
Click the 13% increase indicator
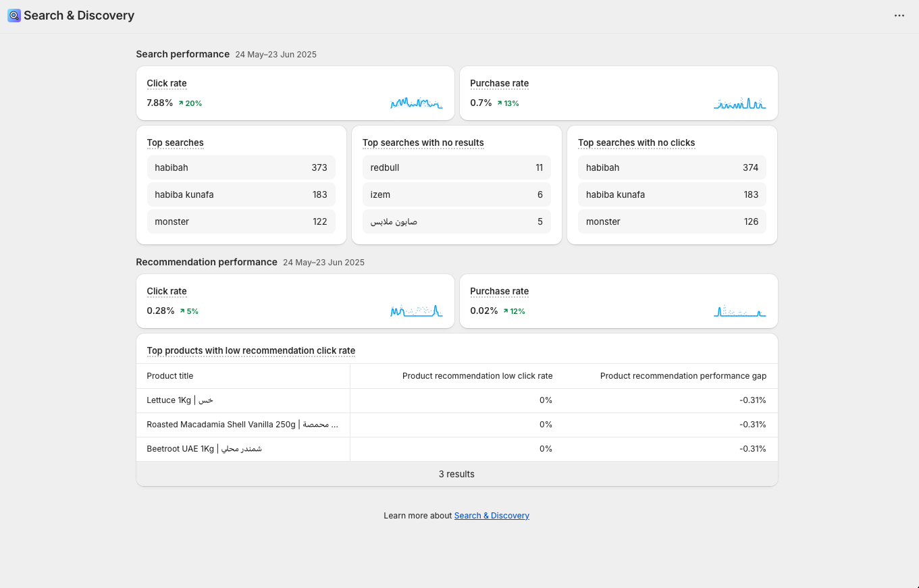pos(508,103)
